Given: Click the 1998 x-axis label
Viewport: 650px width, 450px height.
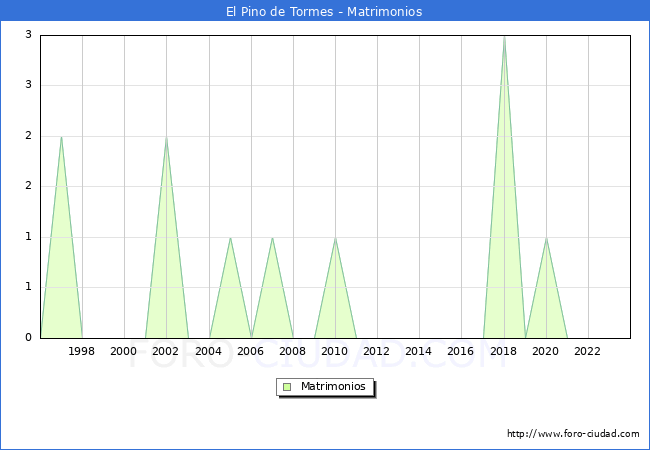Looking at the screenshot, I should click(82, 351).
